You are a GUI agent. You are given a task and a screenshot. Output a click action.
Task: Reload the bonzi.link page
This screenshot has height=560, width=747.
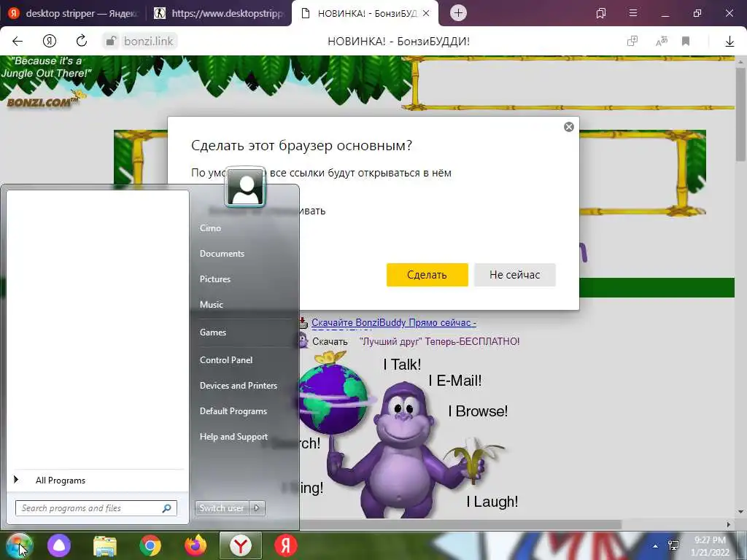pyautogui.click(x=82, y=41)
